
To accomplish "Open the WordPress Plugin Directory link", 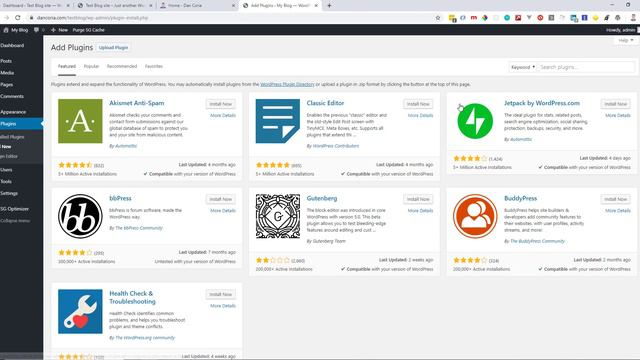I will (287, 84).
